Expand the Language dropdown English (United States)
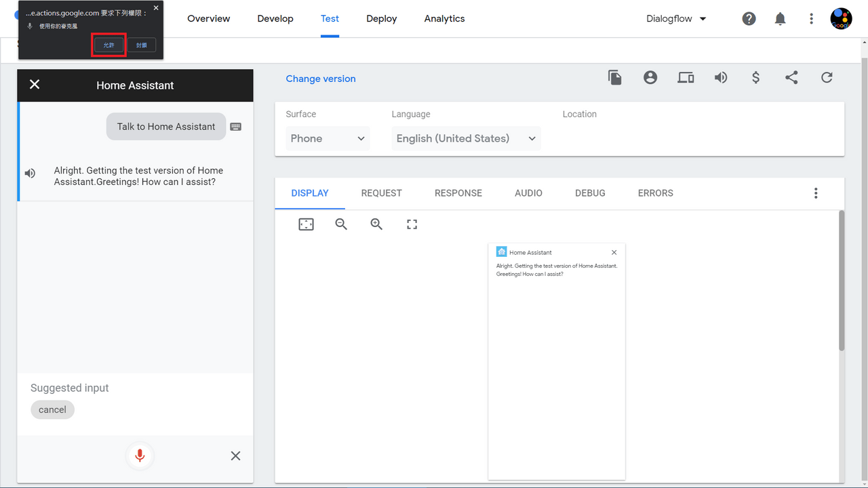This screenshot has height=488, width=868. (x=466, y=138)
